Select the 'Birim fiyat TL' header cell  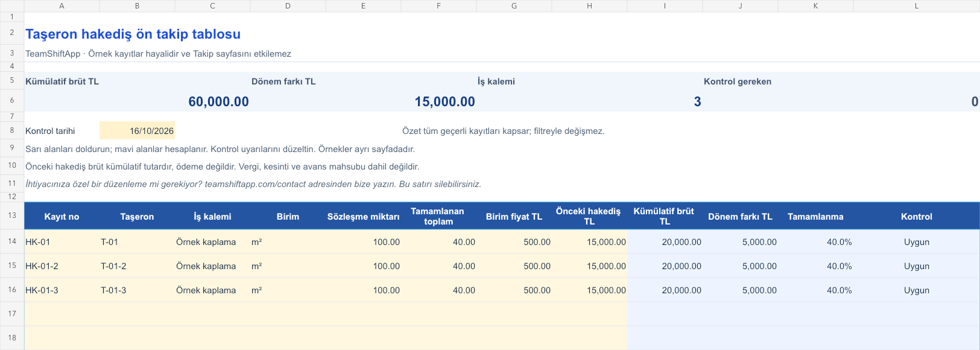pos(514,217)
